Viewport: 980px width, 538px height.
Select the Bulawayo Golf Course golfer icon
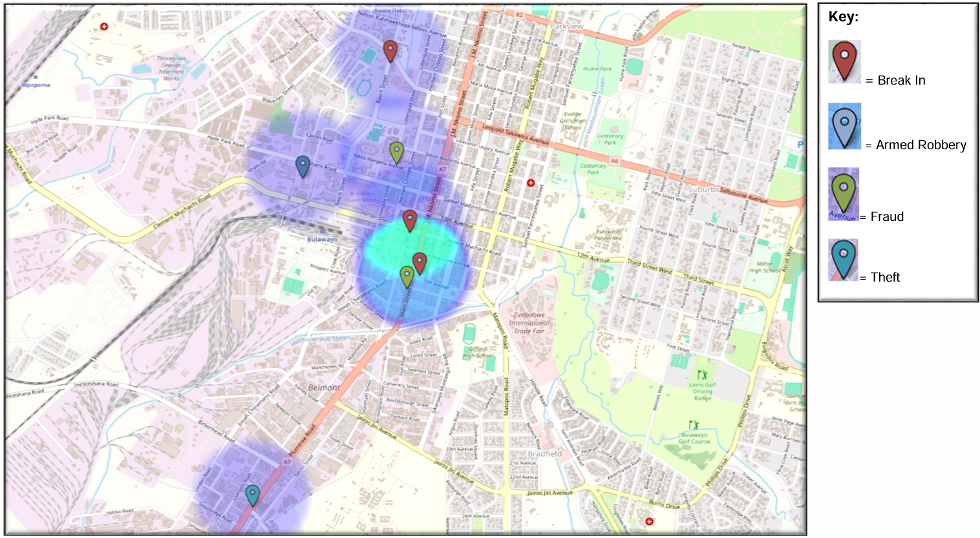pos(694,425)
